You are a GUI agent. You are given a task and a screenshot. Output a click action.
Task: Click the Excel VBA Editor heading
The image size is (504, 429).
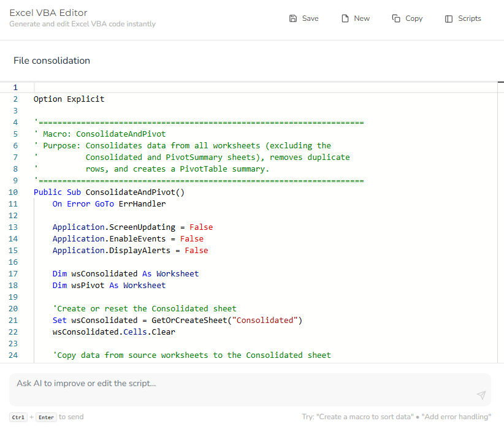[48, 13]
